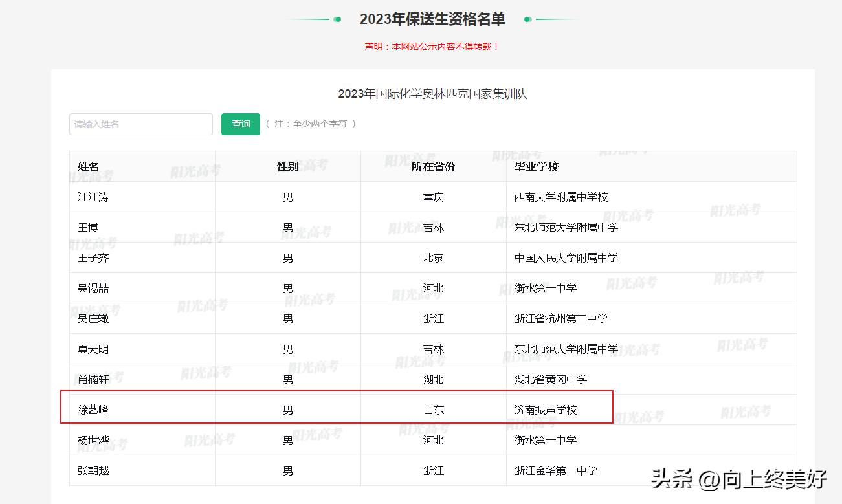Click on 济南振声学校 school cell
The height and width of the screenshot is (504, 842).
pyautogui.click(x=545, y=410)
